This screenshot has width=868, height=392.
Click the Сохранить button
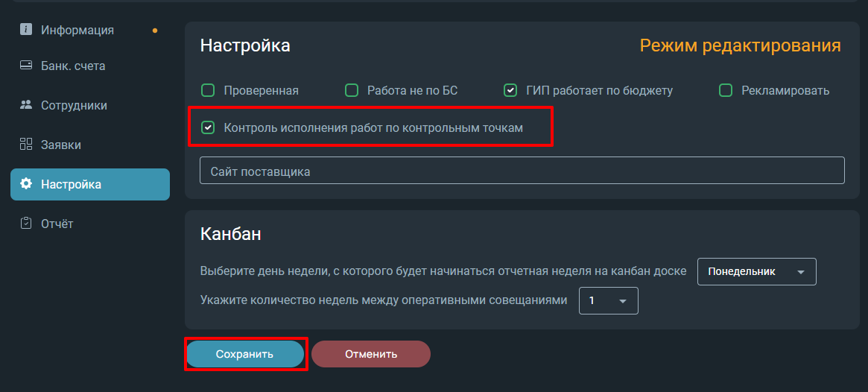pyautogui.click(x=244, y=354)
